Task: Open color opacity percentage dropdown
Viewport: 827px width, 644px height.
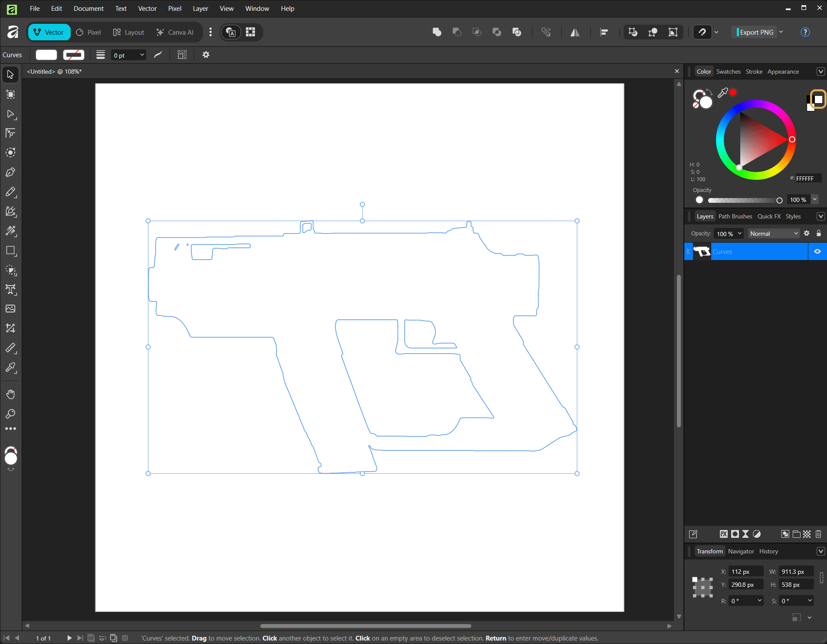Action: coord(815,199)
